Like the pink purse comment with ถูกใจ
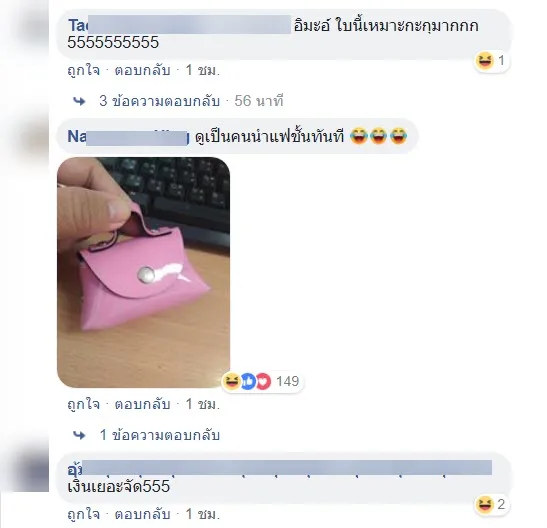The height and width of the screenshot is (528, 547). coord(84,404)
